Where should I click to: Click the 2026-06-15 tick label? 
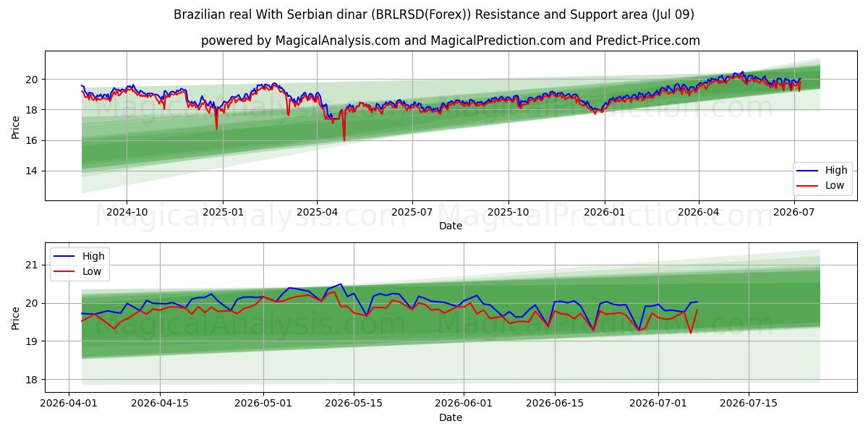pos(555,404)
